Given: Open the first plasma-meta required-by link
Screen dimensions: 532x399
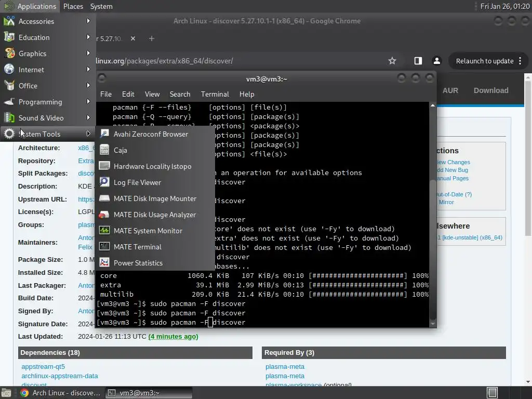Looking at the screenshot, I should 285,367.
